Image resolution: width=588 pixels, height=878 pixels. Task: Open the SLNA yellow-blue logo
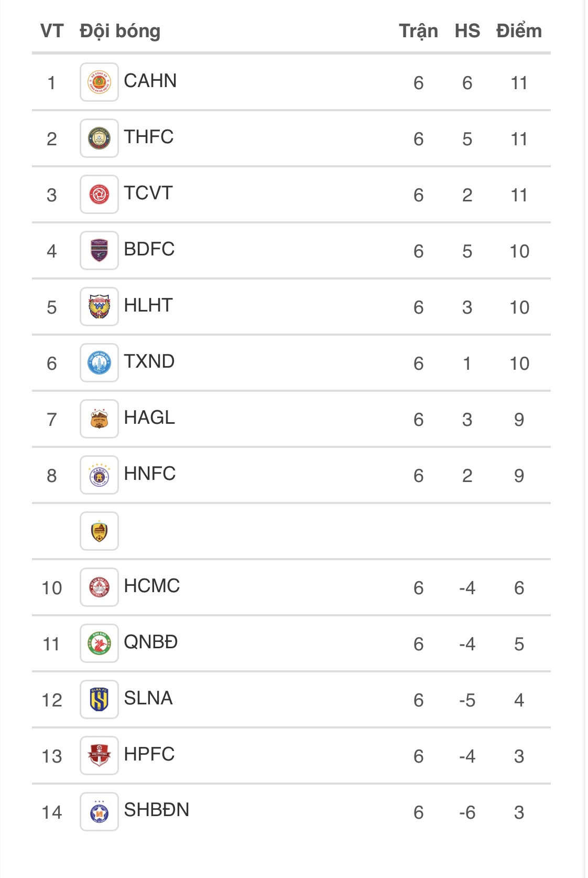coord(99,700)
